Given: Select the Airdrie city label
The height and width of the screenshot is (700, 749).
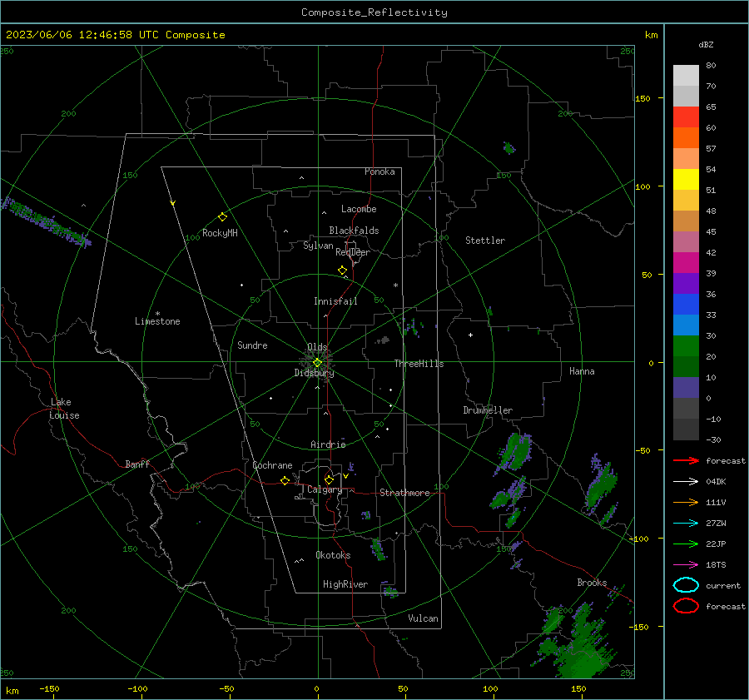Looking at the screenshot, I should [328, 444].
